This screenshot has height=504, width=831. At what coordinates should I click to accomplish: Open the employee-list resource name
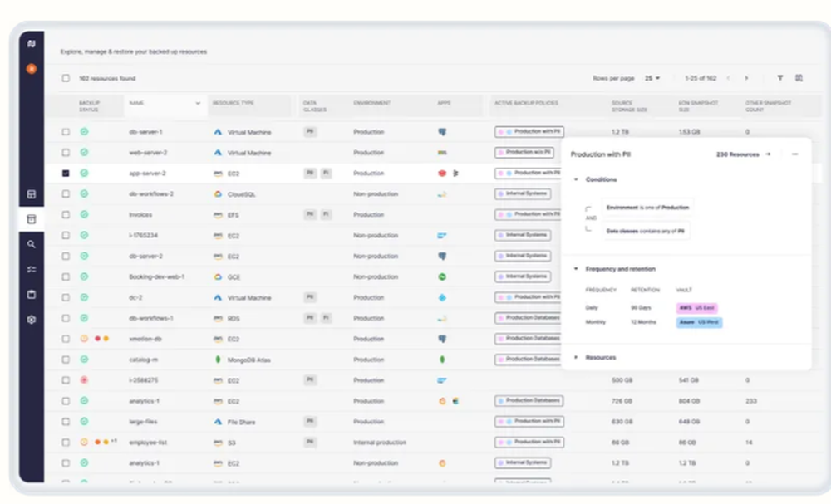click(x=148, y=443)
